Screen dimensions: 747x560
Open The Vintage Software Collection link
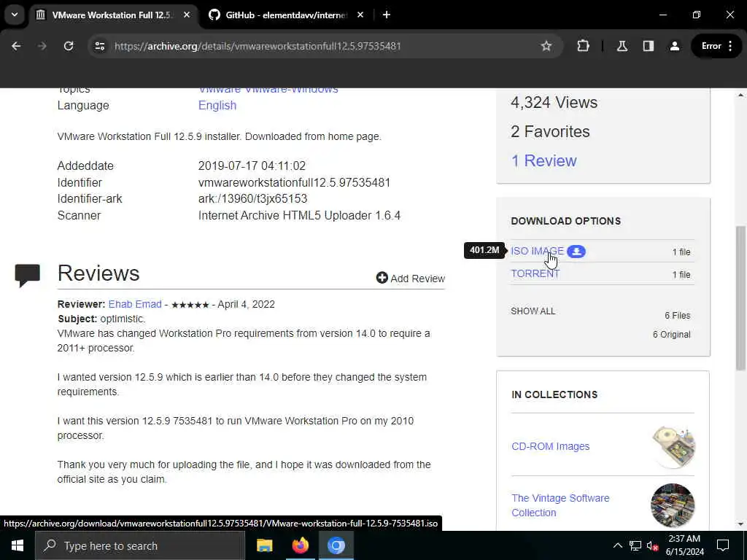point(560,505)
